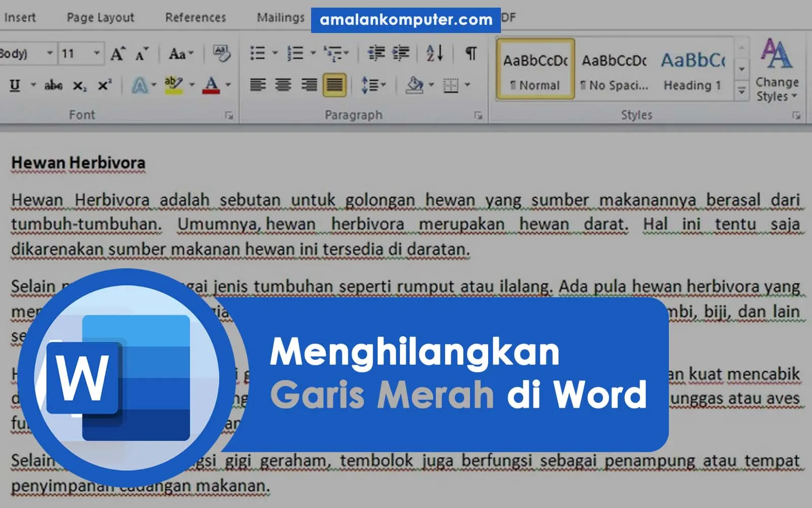Click the Increase Indent icon
The width and height of the screenshot is (812, 508).
pos(401,53)
